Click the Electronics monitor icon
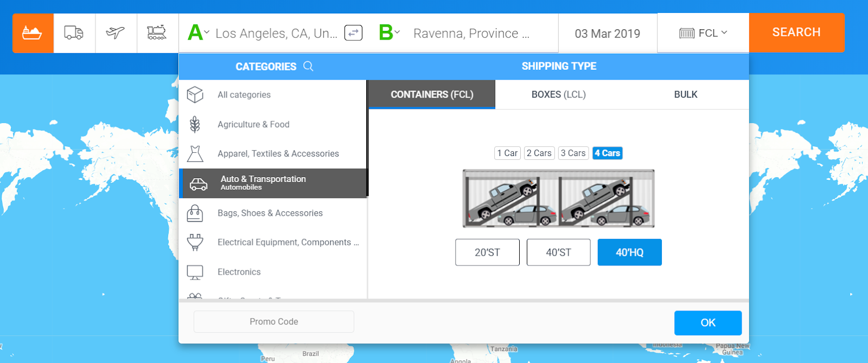The height and width of the screenshot is (363, 868). [195, 272]
